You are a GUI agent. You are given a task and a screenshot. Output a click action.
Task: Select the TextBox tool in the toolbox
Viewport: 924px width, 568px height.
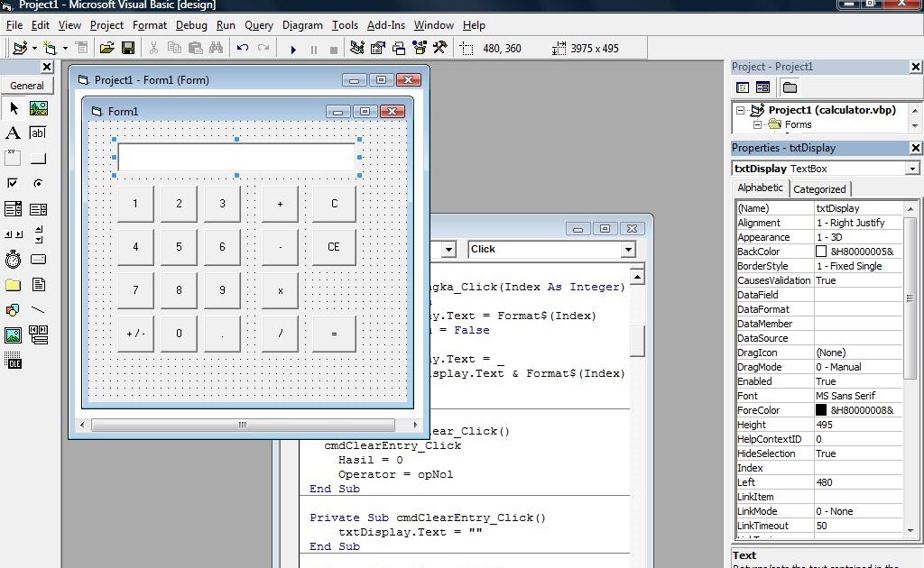click(39, 133)
